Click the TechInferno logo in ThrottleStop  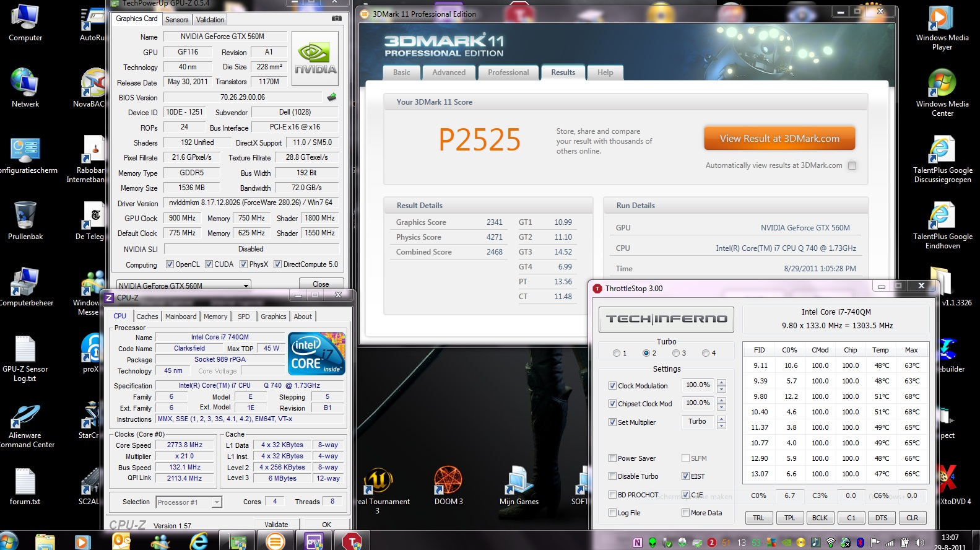tap(666, 319)
